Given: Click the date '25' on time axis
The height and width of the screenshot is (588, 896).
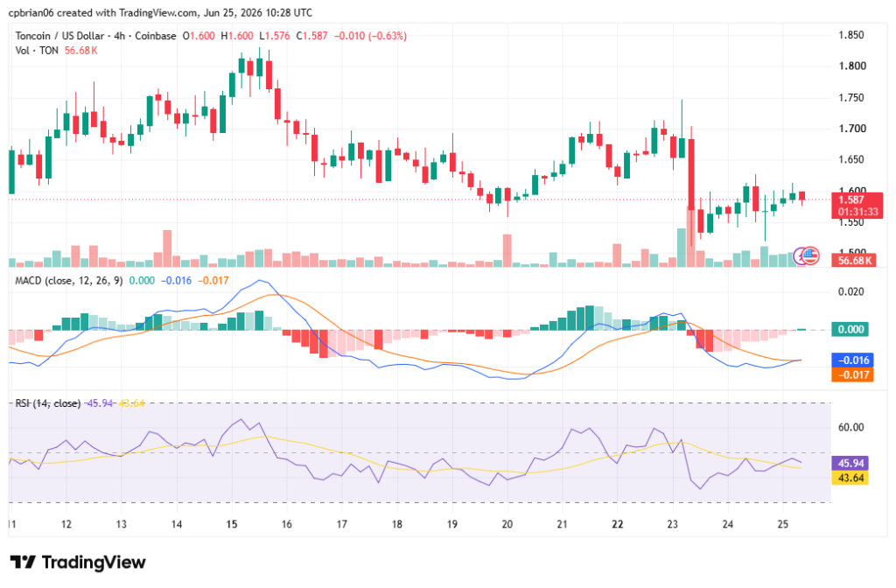Looking at the screenshot, I should (783, 525).
